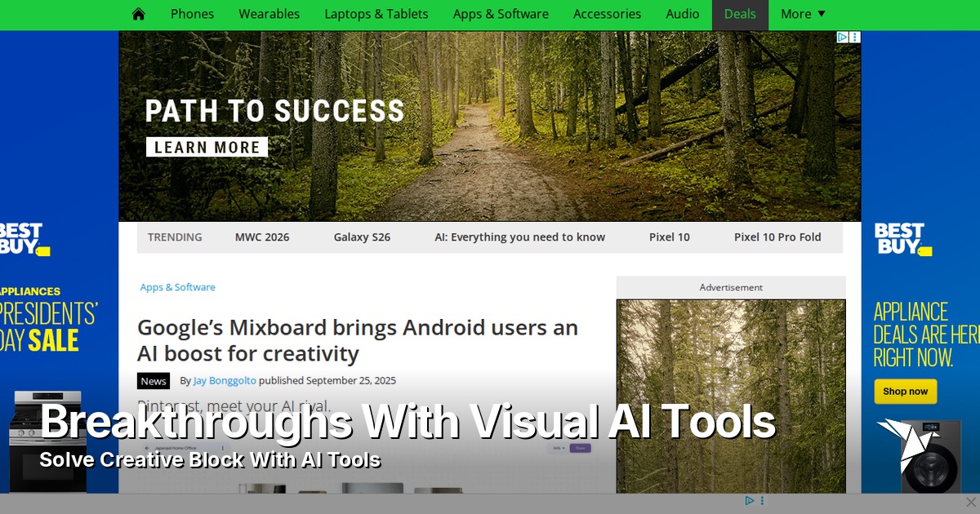Select Apps & Software in navigation bar
This screenshot has width=980, height=514.
tap(501, 14)
